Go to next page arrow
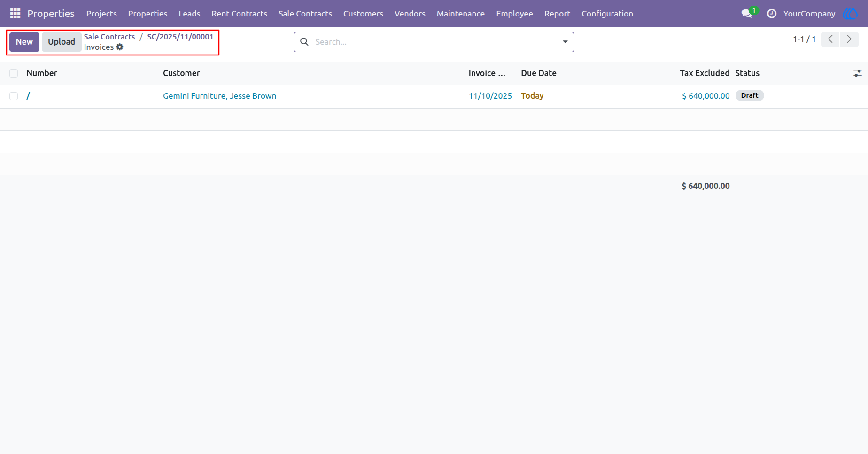This screenshot has width=868, height=454. [x=849, y=39]
